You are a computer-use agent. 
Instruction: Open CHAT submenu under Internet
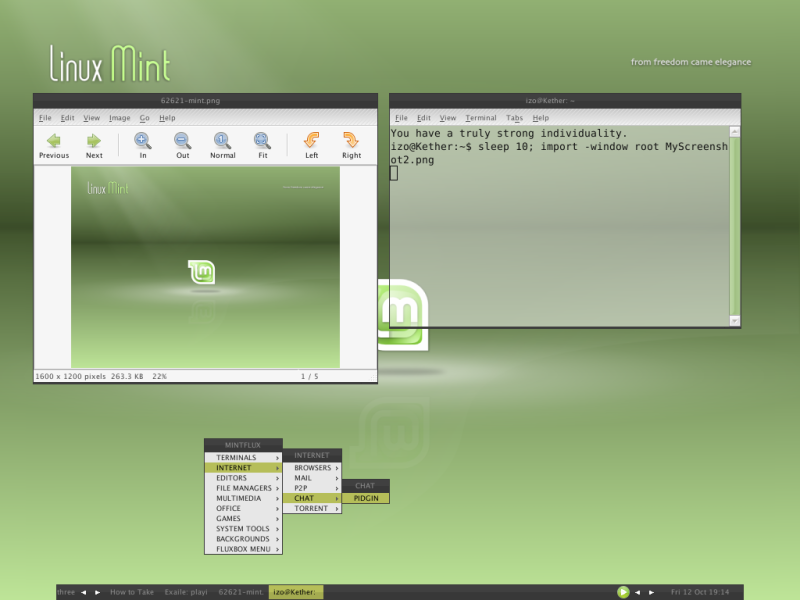312,498
